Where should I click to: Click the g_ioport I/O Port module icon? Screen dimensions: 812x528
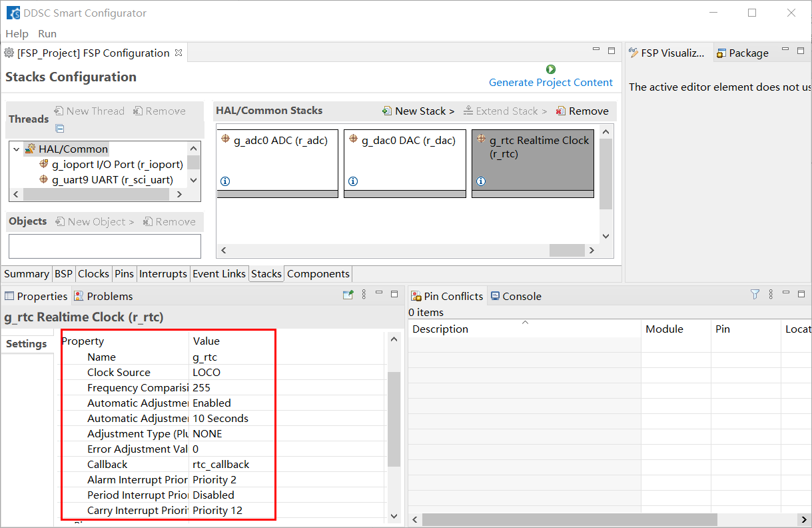(44, 164)
